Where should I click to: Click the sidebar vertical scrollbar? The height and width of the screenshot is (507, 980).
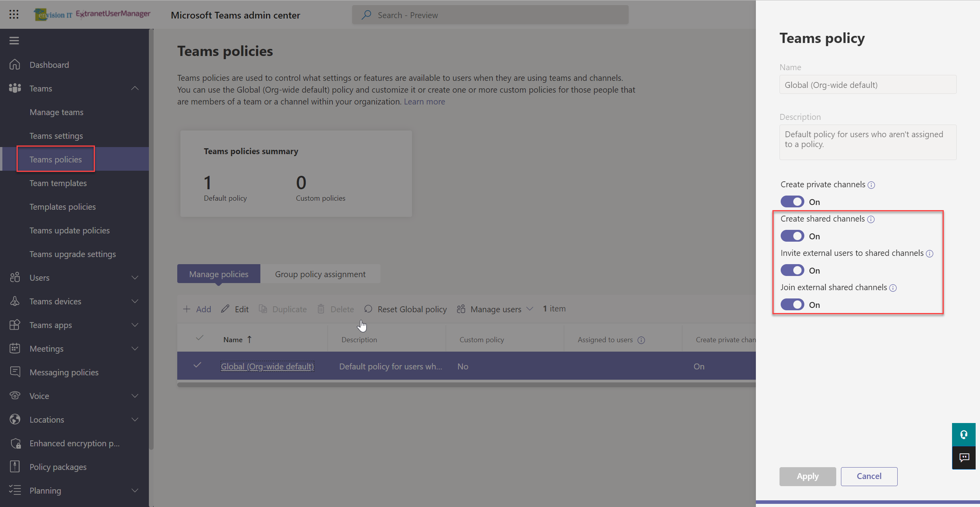point(151,239)
